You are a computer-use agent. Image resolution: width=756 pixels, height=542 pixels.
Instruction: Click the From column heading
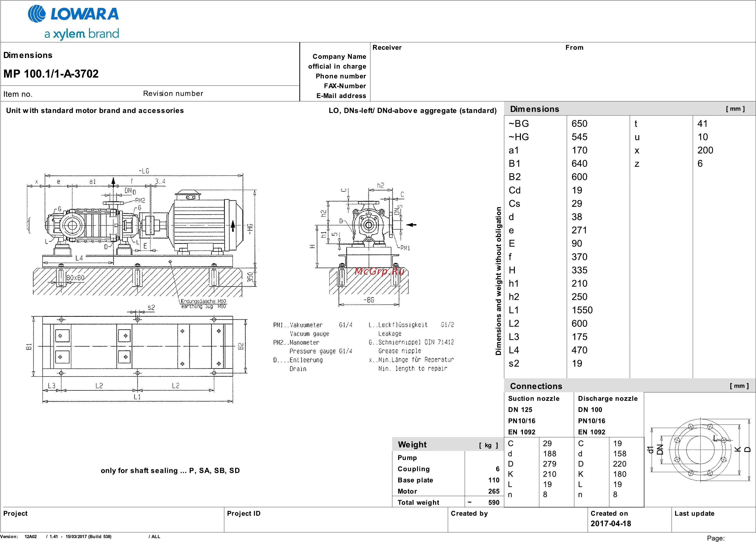tap(574, 47)
